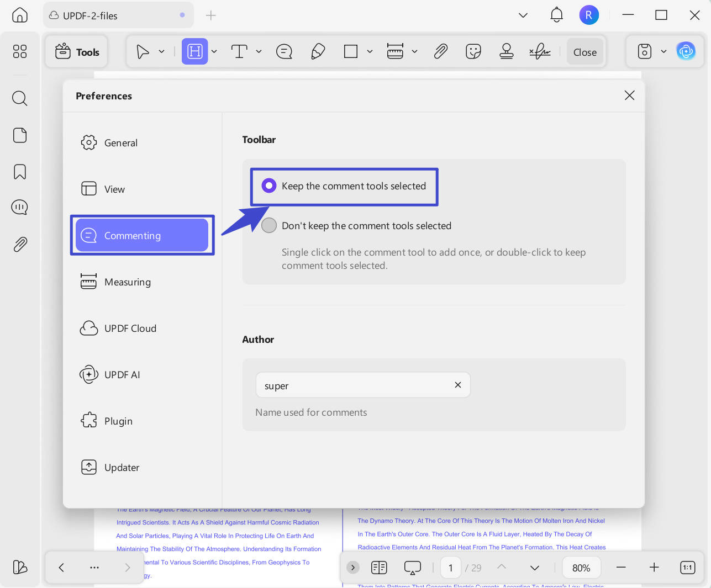This screenshot has height=588, width=711.
Task: Select the measuring ruler tool in toolbar
Action: pyautogui.click(x=395, y=51)
